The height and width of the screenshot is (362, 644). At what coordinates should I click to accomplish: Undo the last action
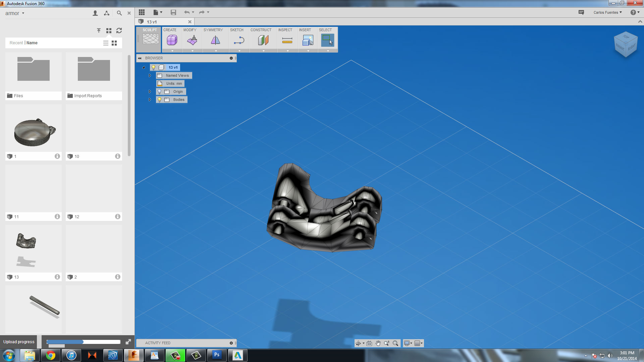(x=187, y=12)
